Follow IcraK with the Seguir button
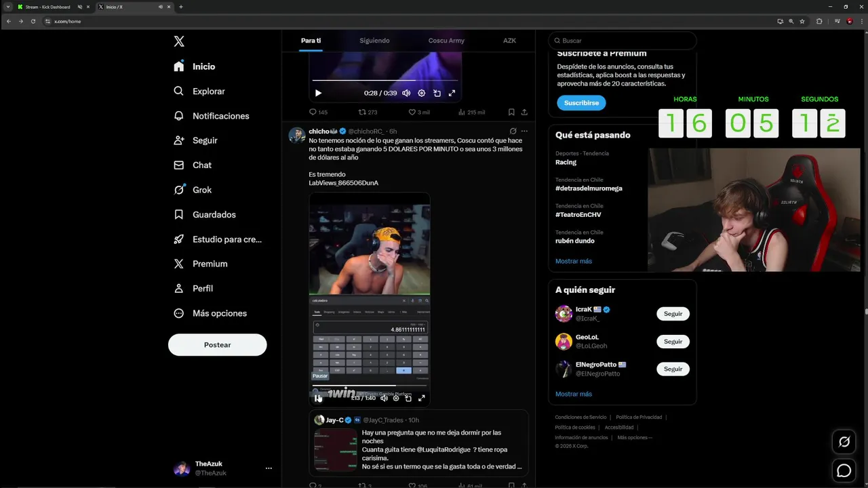The width and height of the screenshot is (868, 488). pyautogui.click(x=673, y=314)
